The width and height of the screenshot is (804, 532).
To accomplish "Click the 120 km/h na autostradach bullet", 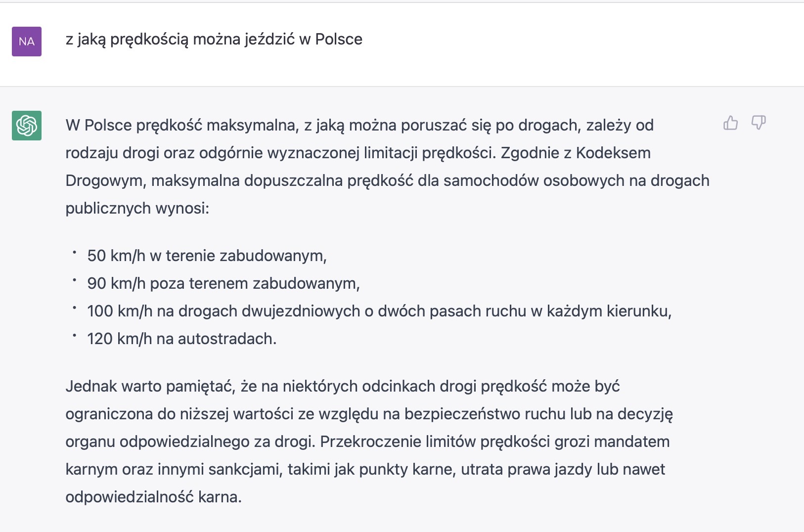I will (182, 339).
